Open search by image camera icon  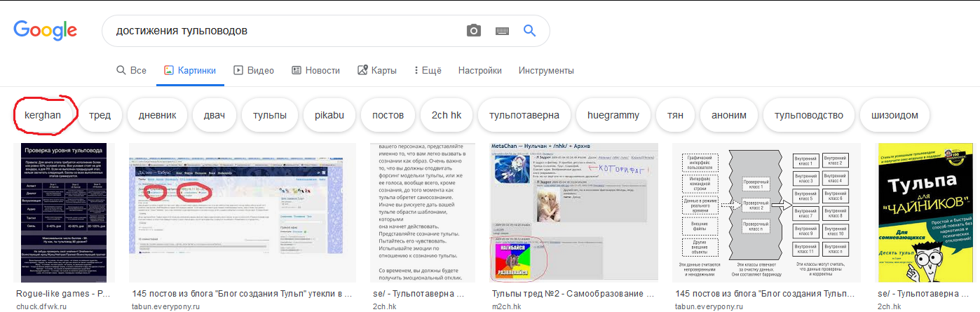tap(475, 31)
